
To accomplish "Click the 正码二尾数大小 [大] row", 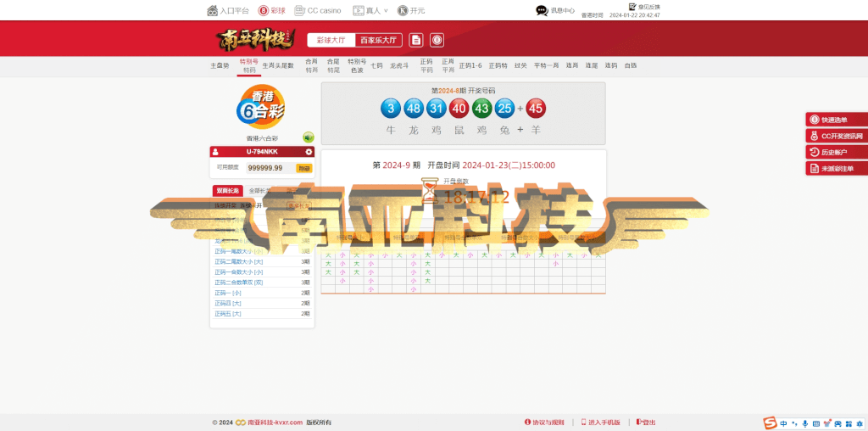I will [x=262, y=261].
